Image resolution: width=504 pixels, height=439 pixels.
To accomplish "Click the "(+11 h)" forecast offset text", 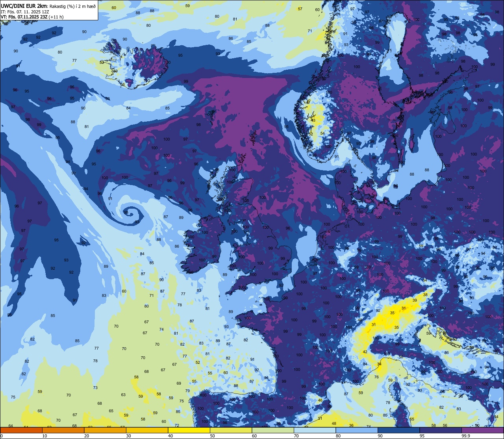I will [x=56, y=17].
